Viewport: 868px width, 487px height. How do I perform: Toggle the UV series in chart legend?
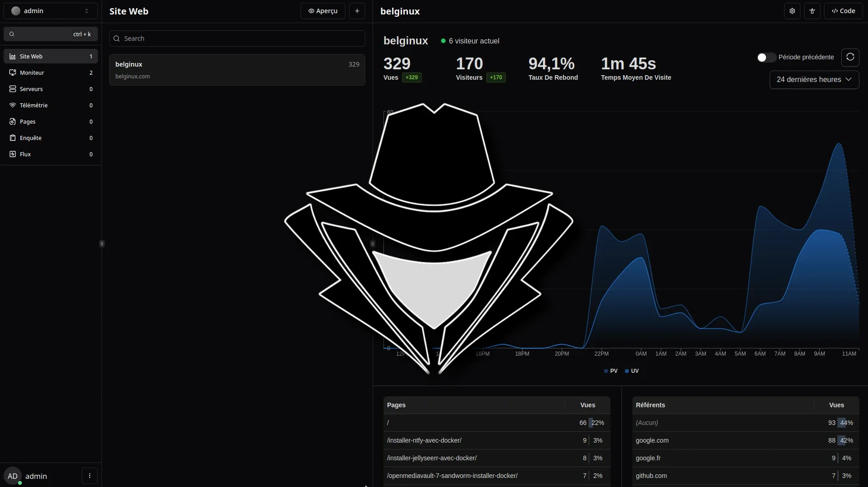[x=632, y=371]
